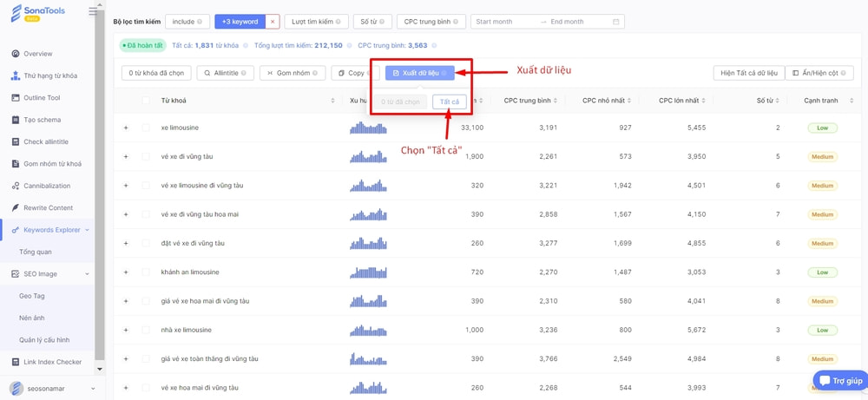Click the SonaTools logo

(37, 12)
